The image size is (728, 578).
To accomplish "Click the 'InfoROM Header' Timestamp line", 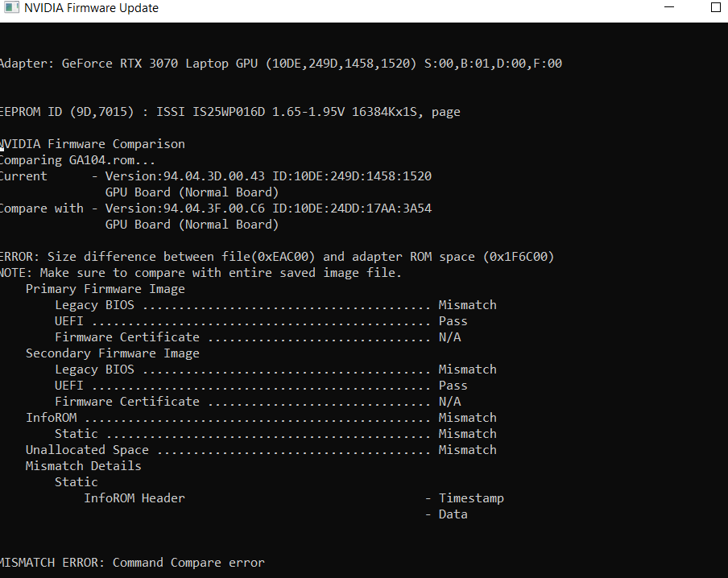I will pyautogui.click(x=294, y=498).
